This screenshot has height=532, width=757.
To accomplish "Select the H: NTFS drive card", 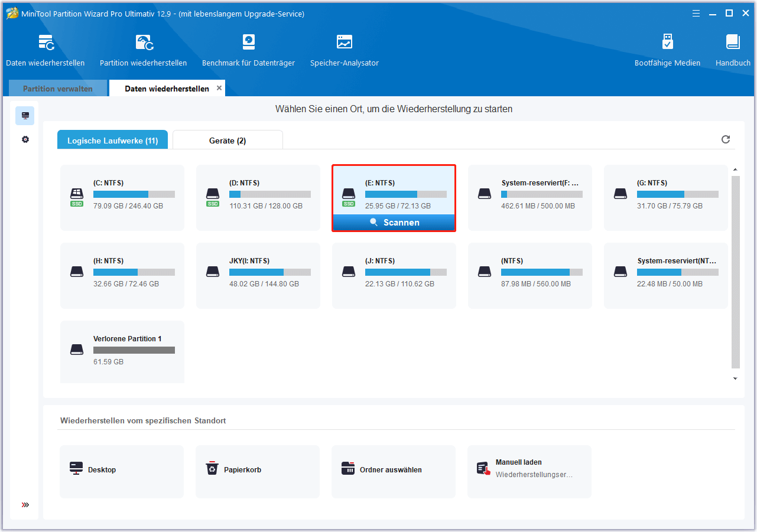I will [122, 276].
